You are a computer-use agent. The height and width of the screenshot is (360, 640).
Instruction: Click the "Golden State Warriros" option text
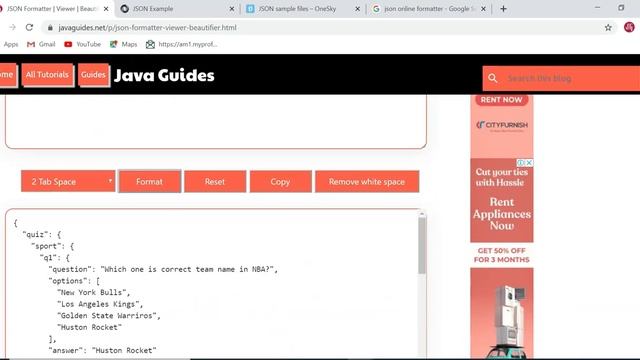click(x=109, y=316)
